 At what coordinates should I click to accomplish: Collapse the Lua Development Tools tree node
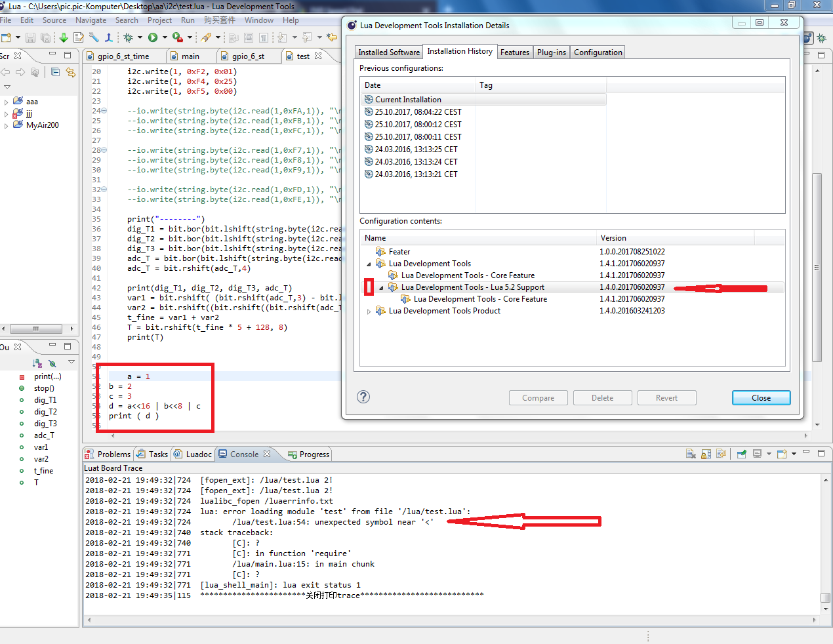click(369, 264)
